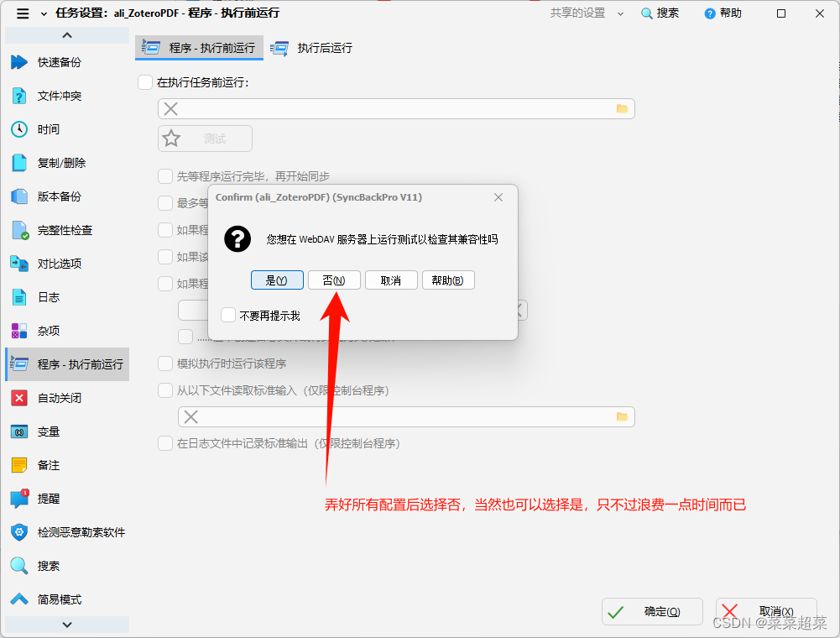840x638 pixels.
Task: Toggle the 最多等 checkbox
Action: click(165, 203)
